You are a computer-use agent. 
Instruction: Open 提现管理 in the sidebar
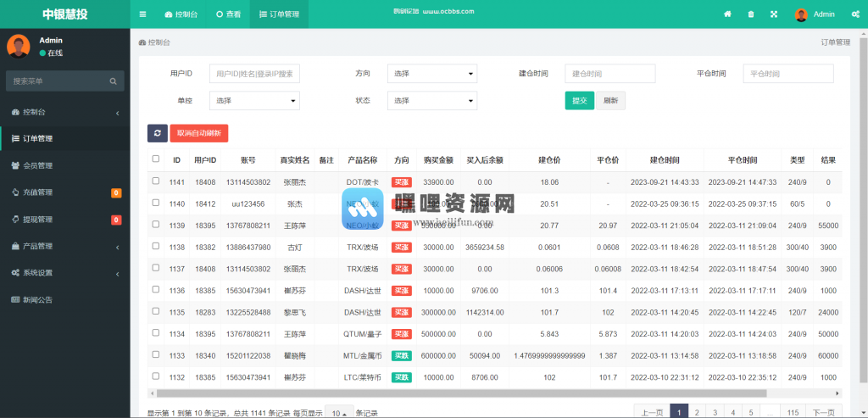[x=64, y=220]
